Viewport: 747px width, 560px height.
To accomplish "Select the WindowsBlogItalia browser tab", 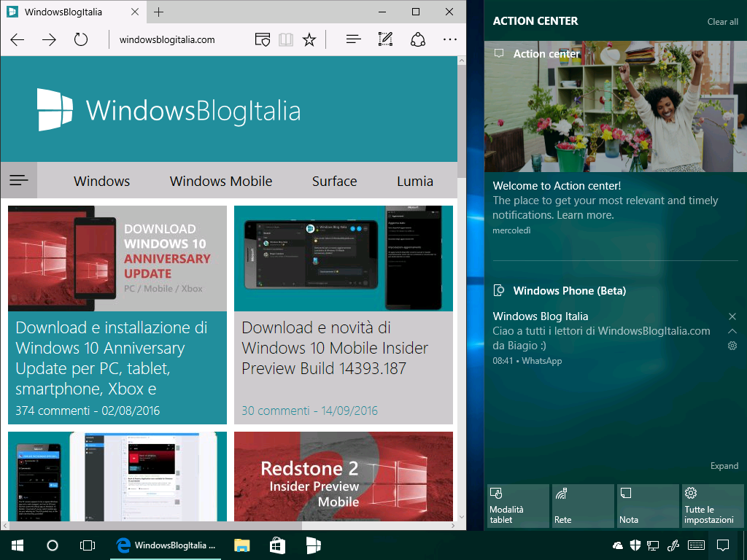I will pyautogui.click(x=74, y=12).
